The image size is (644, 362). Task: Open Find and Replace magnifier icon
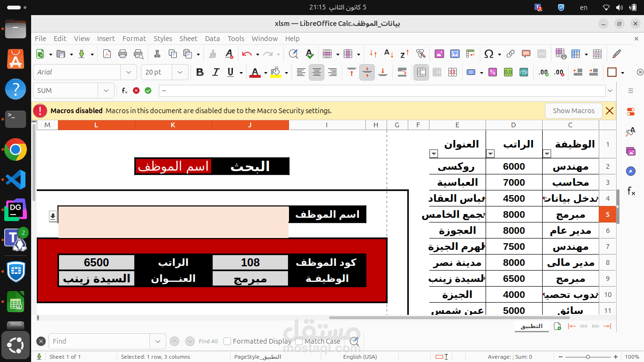[x=293, y=54]
